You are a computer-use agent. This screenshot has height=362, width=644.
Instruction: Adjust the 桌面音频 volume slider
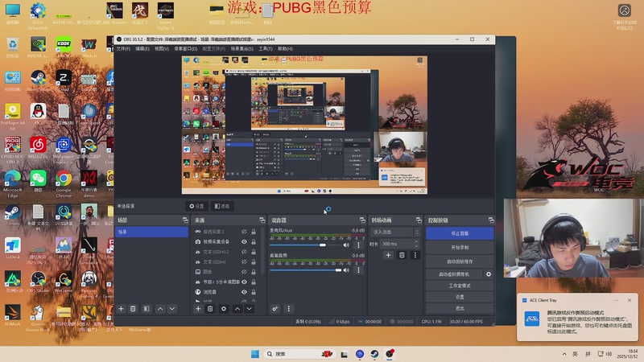[306, 270]
